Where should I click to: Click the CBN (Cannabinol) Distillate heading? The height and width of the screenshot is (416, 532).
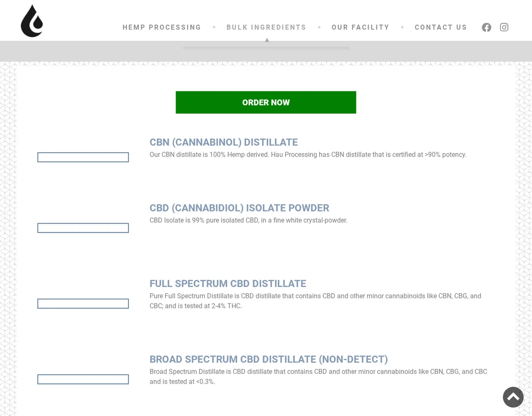pyautogui.click(x=223, y=142)
